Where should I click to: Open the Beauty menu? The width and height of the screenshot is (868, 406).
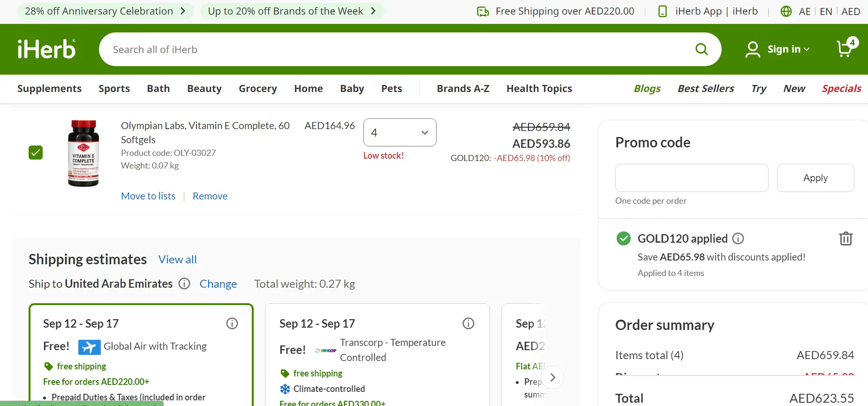click(x=204, y=89)
